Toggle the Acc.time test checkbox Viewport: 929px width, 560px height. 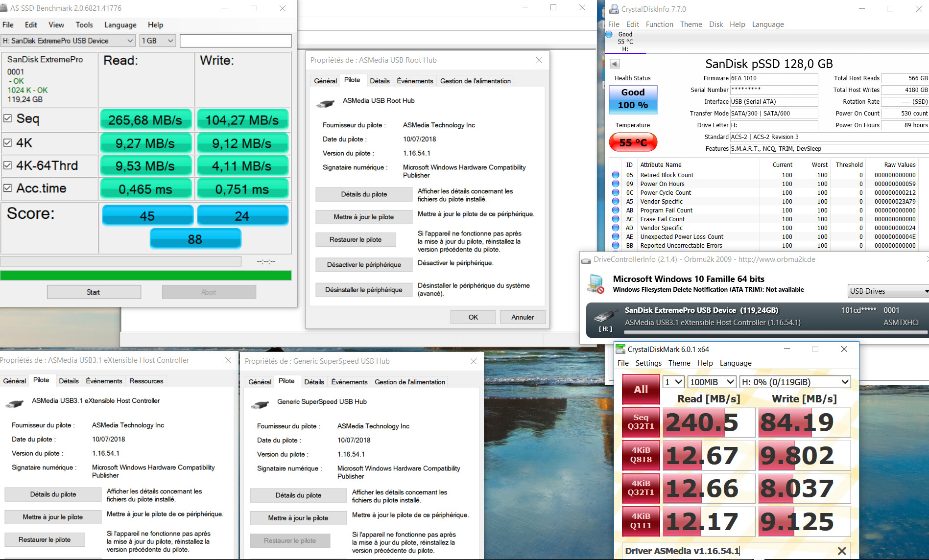7,188
